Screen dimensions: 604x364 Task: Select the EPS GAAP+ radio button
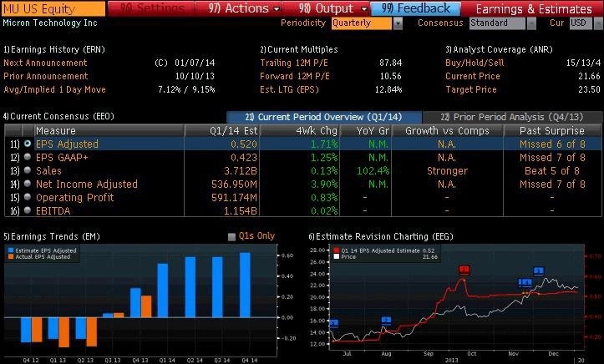coord(28,157)
